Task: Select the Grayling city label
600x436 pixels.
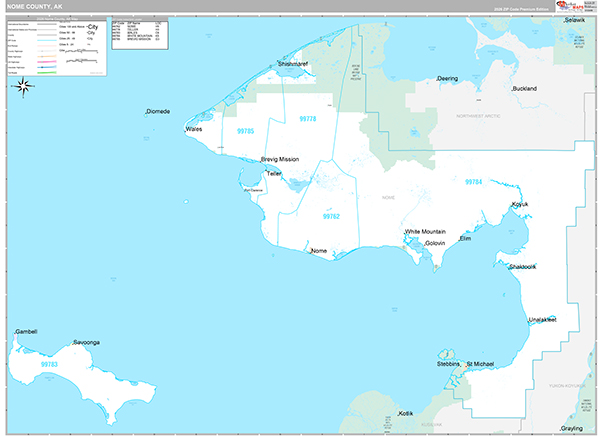Action: click(x=571, y=428)
